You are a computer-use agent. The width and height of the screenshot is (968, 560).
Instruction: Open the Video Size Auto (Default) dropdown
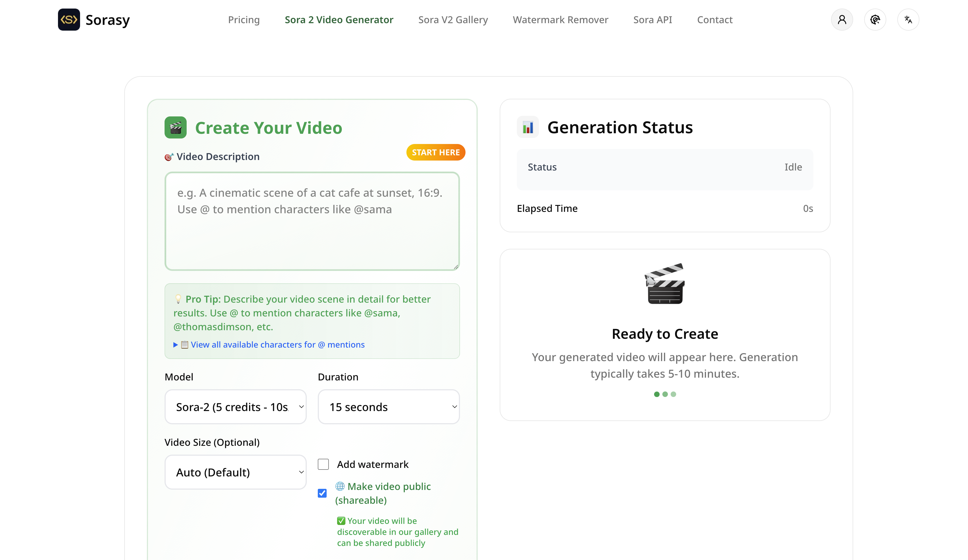click(x=235, y=472)
